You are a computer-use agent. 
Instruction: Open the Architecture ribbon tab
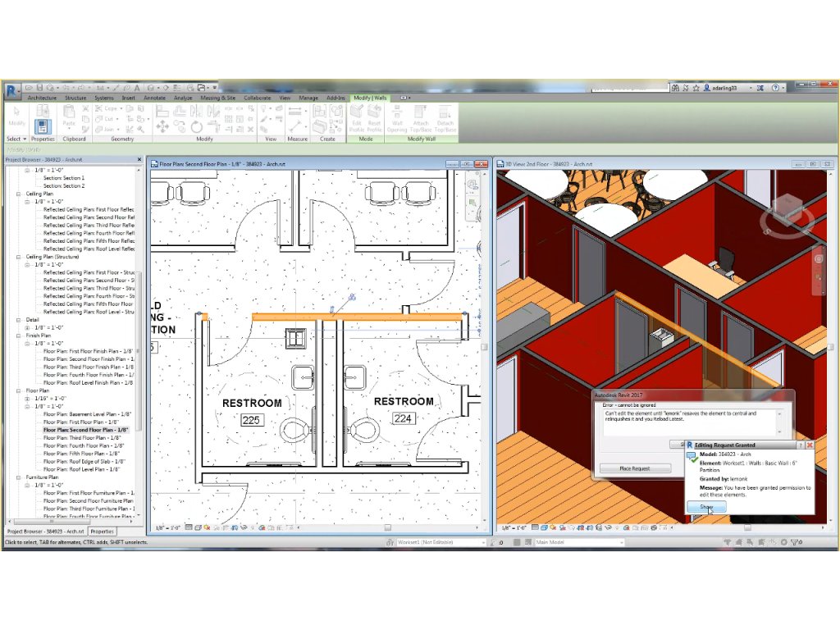pos(42,98)
